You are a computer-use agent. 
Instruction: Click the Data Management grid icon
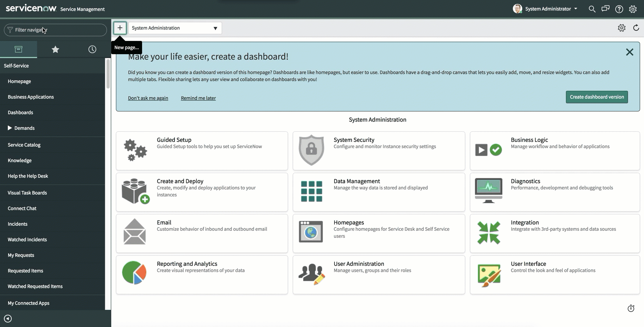point(311,191)
